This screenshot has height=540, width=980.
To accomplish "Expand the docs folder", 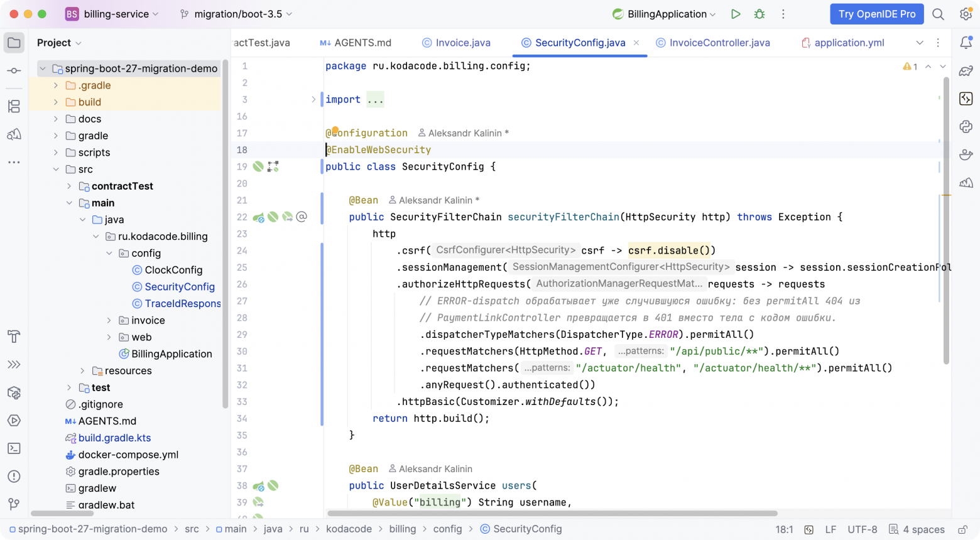I will tap(56, 119).
